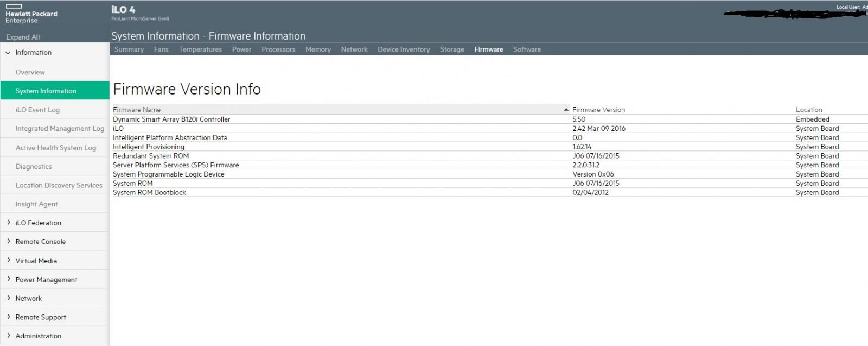This screenshot has width=868, height=346.
Task: Select the System Programmable Logic Device row
Action: pos(490,174)
